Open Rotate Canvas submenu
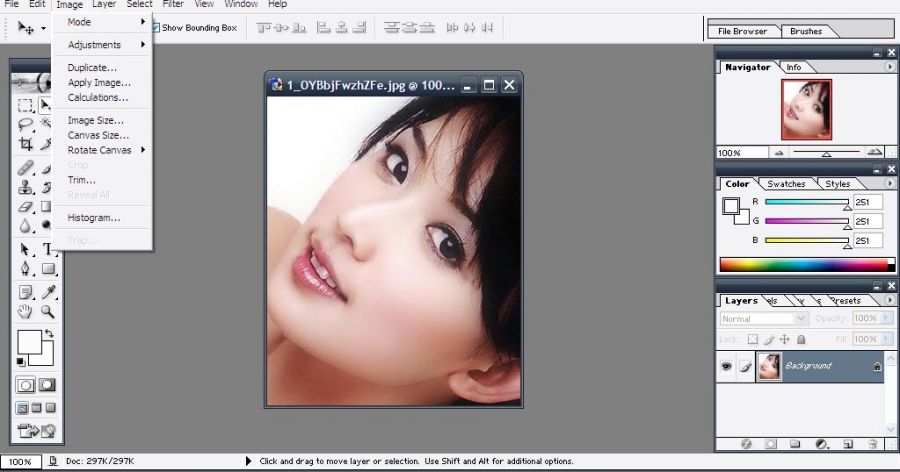Image resolution: width=900 pixels, height=472 pixels. click(x=102, y=150)
